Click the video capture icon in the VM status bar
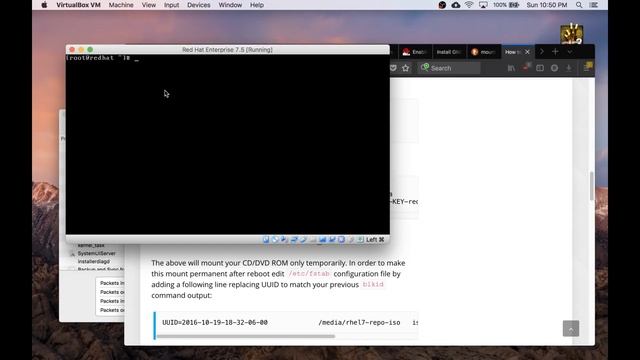Image resolution: width=640 pixels, height=360 pixels. pos(332,240)
